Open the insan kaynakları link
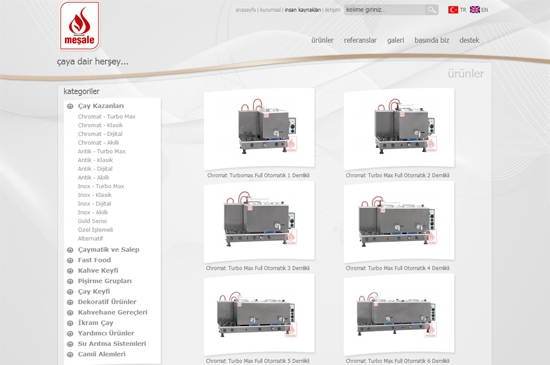The height and width of the screenshot is (365, 550). coord(303,10)
